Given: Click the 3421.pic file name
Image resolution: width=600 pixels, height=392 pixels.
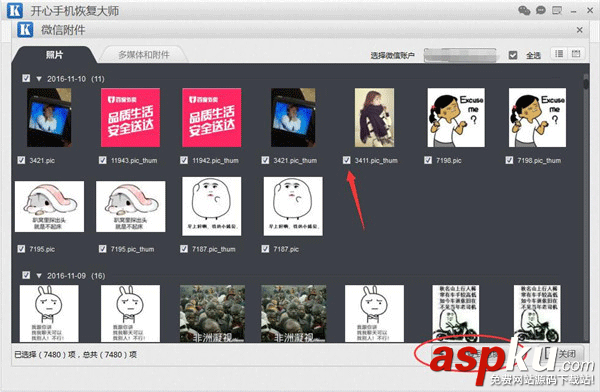Looking at the screenshot, I should 42,160.
